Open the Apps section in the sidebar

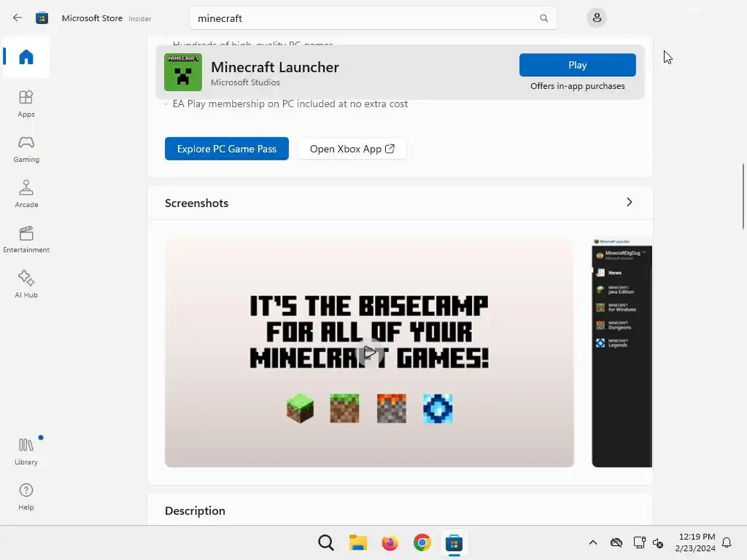[26, 104]
